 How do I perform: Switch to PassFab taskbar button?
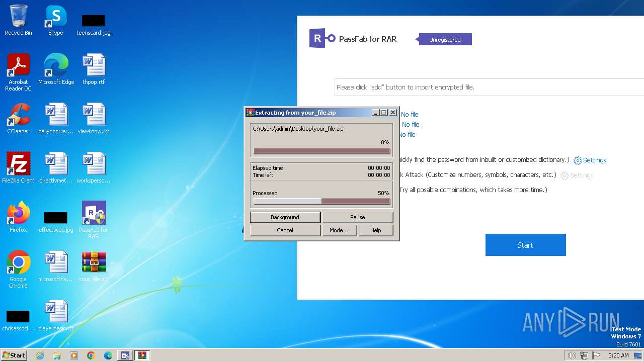pos(125,355)
